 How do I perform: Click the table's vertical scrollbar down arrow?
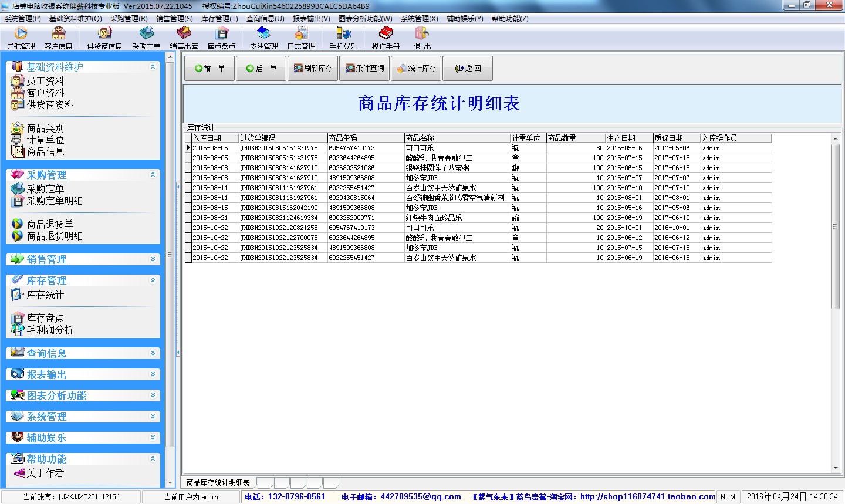(836, 468)
